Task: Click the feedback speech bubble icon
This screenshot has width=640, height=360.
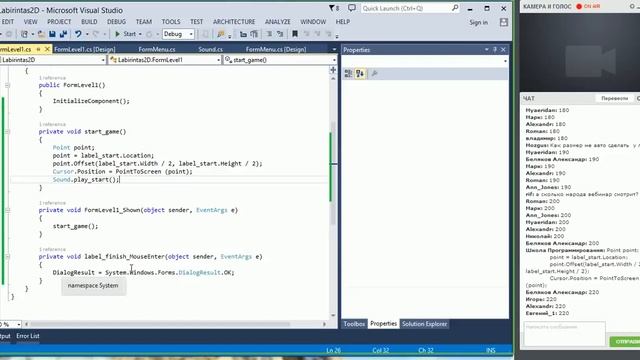Action: (352, 8)
